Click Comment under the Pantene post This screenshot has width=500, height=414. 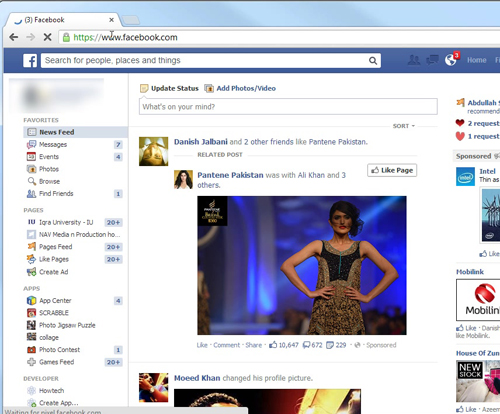pos(226,345)
